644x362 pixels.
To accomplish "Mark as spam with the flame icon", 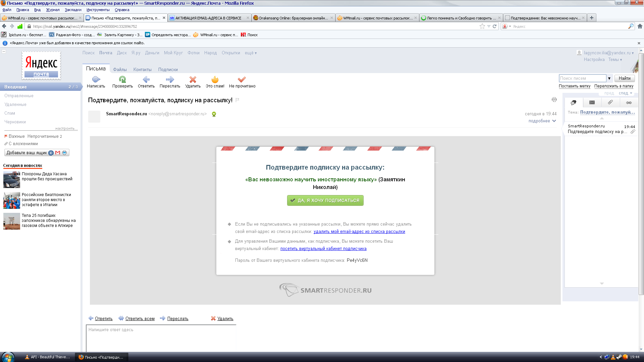I will [215, 79].
